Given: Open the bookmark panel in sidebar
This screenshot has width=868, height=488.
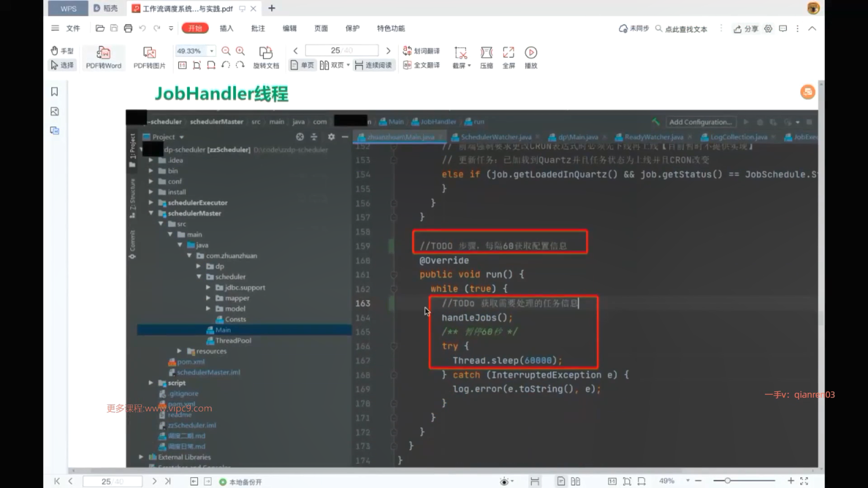Looking at the screenshot, I should tap(55, 92).
